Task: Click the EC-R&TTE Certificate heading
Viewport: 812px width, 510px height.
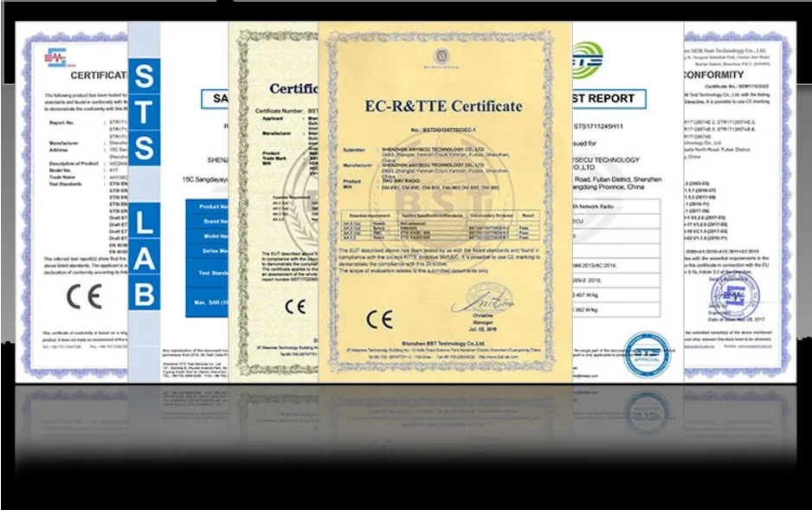Action: (x=443, y=107)
